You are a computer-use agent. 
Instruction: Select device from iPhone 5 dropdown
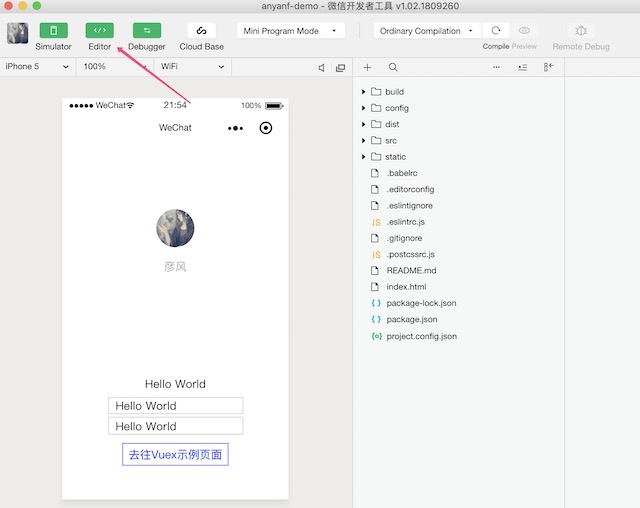[x=37, y=67]
